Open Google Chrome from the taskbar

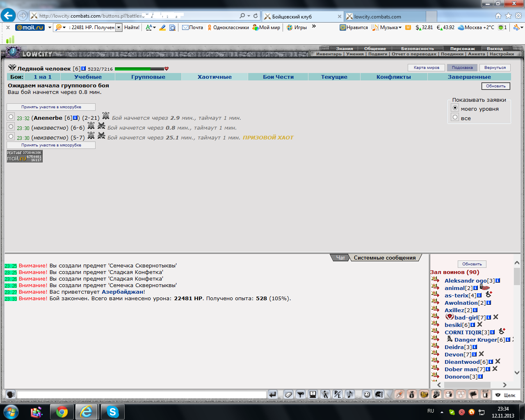point(62,412)
